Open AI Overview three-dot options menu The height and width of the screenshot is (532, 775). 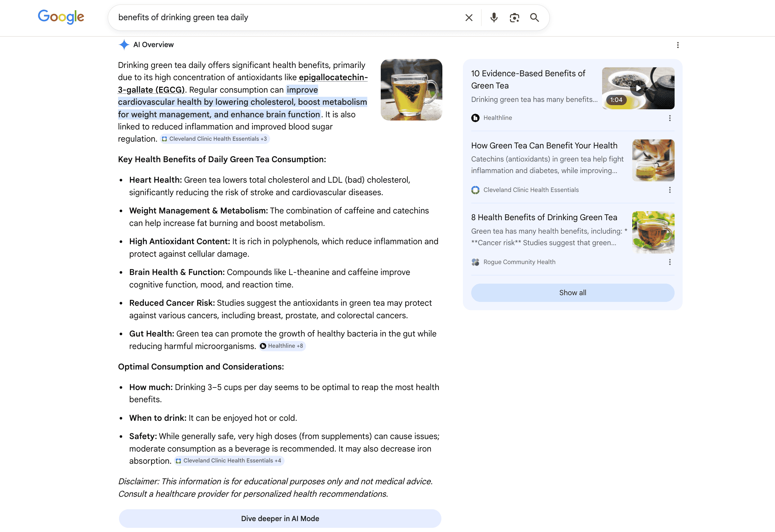point(677,45)
